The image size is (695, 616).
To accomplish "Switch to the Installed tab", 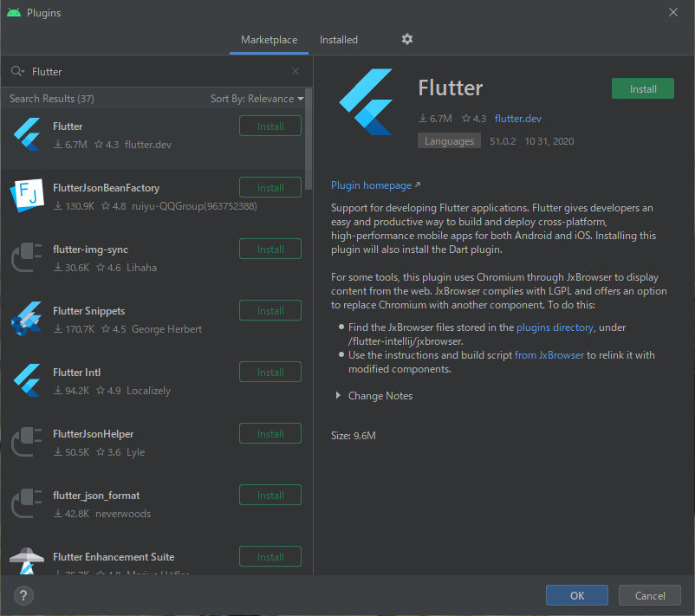I will click(339, 40).
